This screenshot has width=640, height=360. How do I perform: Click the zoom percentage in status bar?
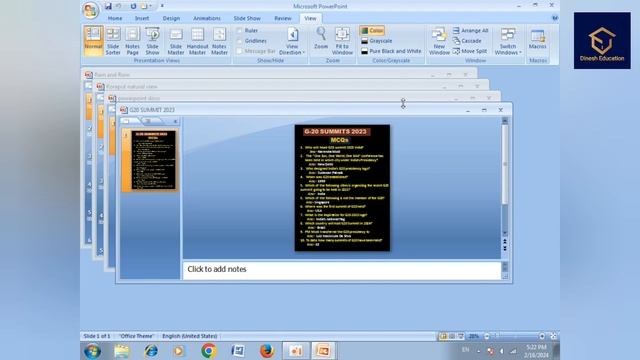click(473, 336)
